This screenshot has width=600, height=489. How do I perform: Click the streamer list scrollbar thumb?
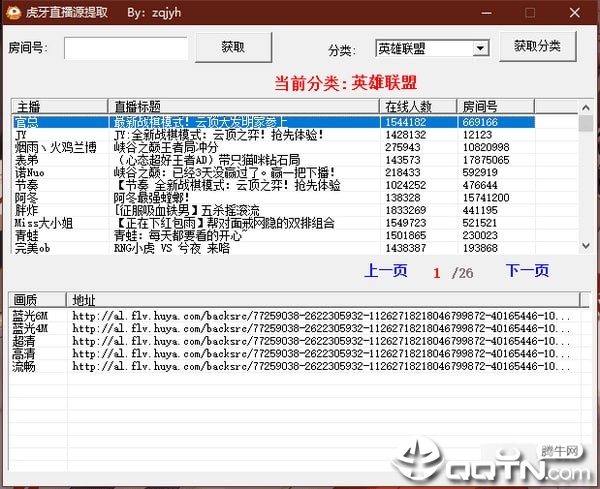click(x=585, y=124)
